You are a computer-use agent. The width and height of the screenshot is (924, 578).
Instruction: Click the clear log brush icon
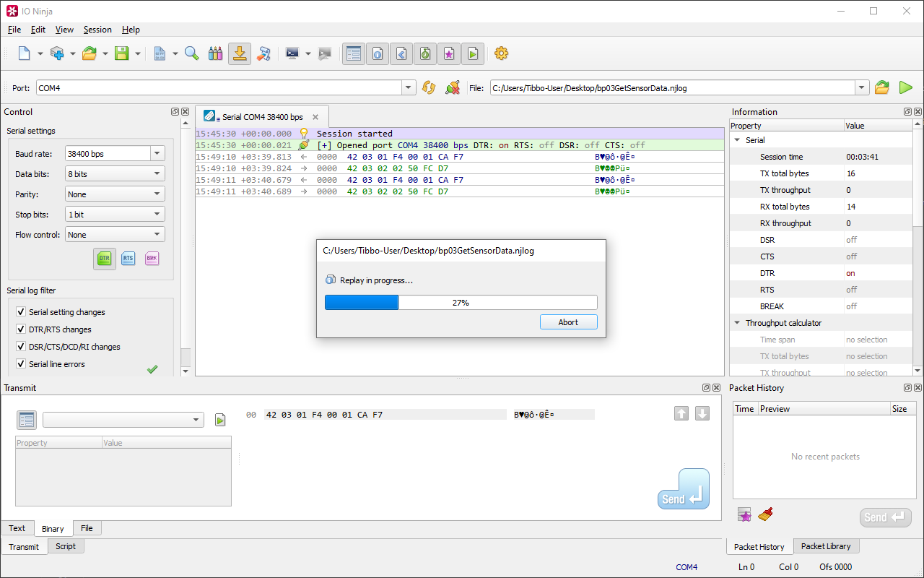263,53
